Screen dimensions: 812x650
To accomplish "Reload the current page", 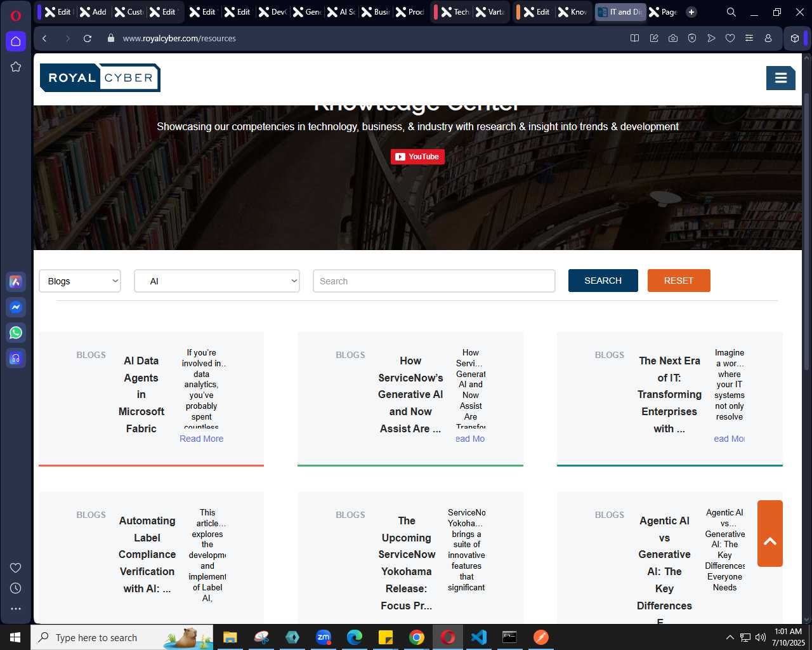I will 88,38.
